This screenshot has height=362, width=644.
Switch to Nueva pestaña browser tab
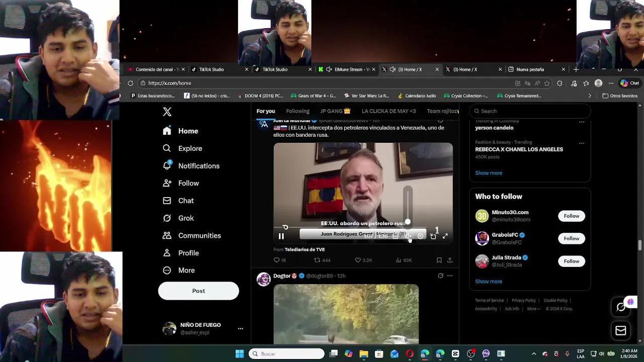point(537,69)
